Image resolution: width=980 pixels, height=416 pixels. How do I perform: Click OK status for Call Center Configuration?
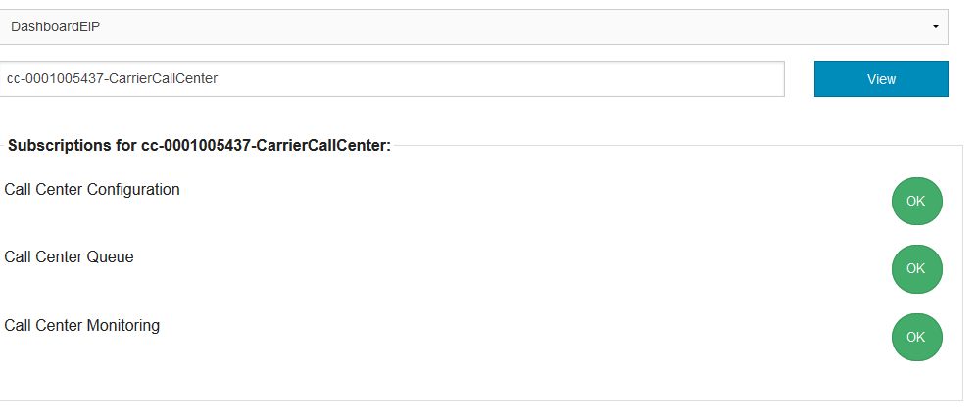[x=916, y=201]
